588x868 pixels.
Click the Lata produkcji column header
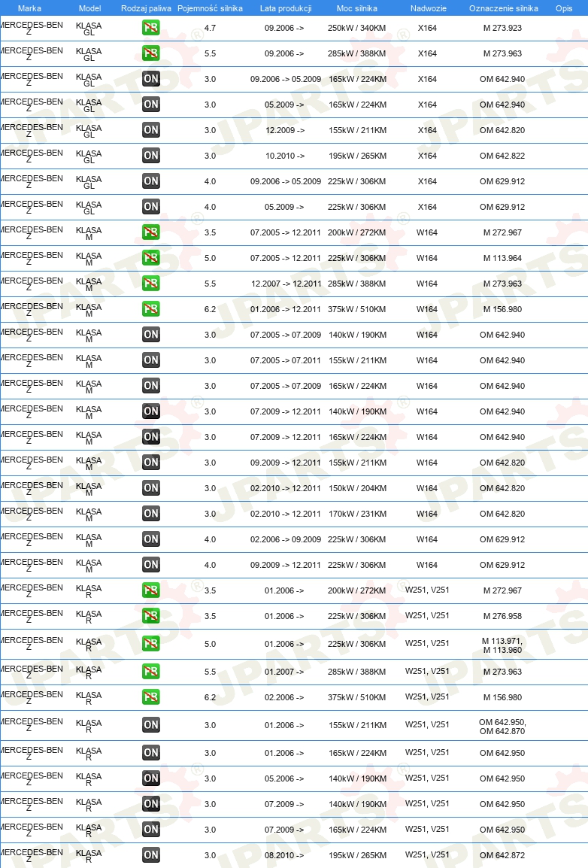tap(286, 8)
